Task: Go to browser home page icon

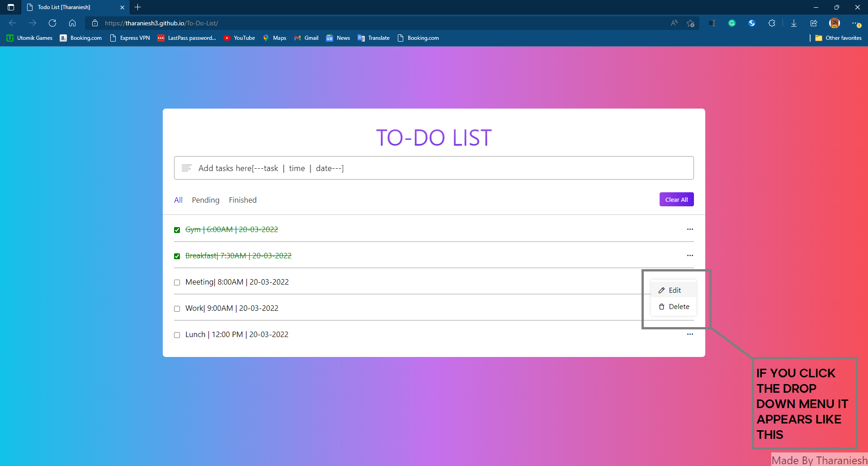Action: click(x=72, y=23)
